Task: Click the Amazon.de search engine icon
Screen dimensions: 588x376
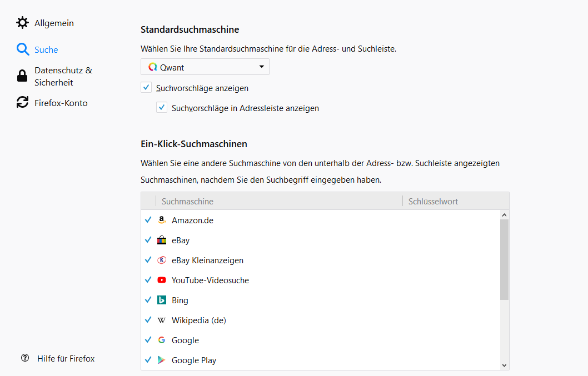Action: click(x=162, y=220)
